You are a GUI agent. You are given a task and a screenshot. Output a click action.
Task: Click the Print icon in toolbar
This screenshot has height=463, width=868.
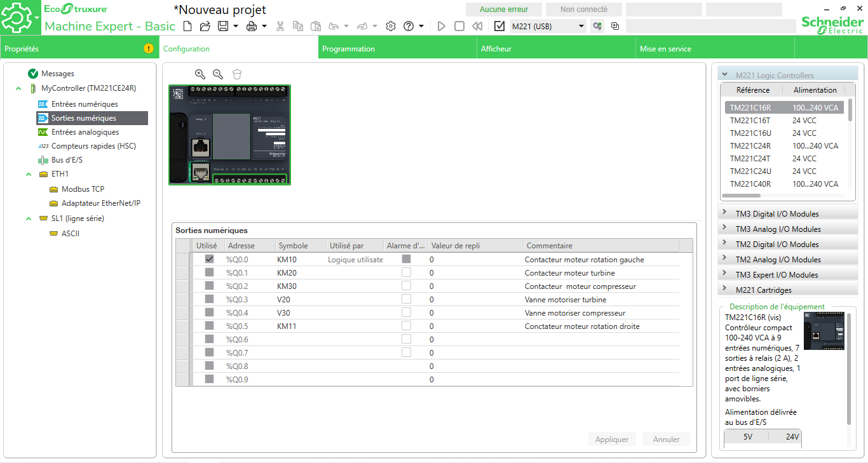(252, 26)
